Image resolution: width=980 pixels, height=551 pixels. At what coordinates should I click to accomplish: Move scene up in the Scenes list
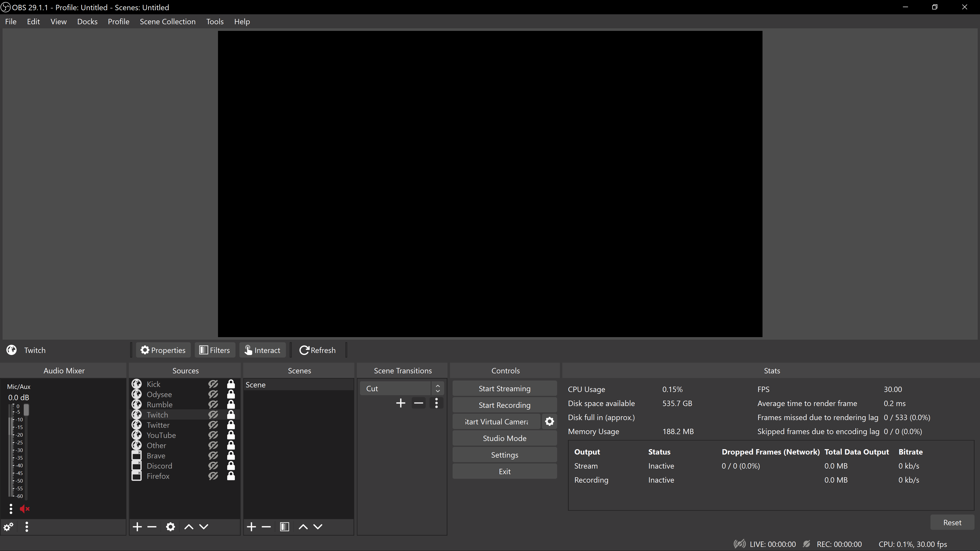(303, 527)
